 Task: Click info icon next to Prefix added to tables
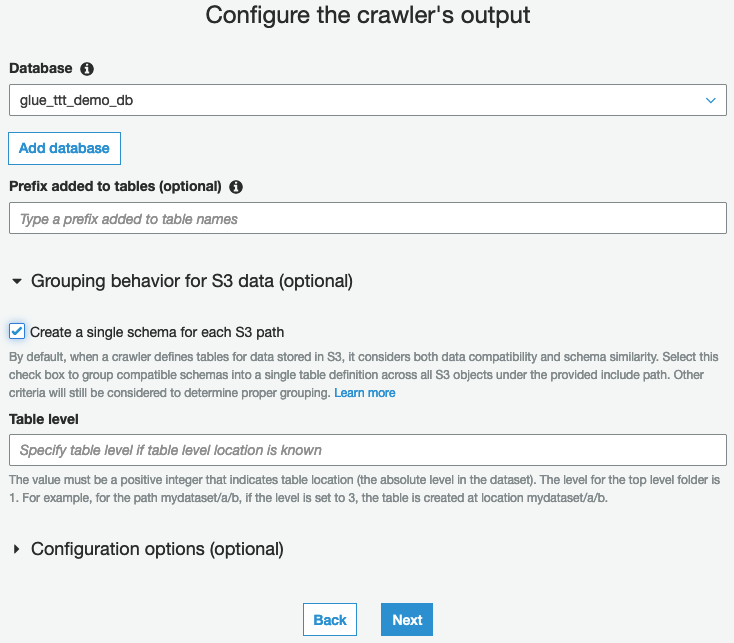click(x=236, y=187)
